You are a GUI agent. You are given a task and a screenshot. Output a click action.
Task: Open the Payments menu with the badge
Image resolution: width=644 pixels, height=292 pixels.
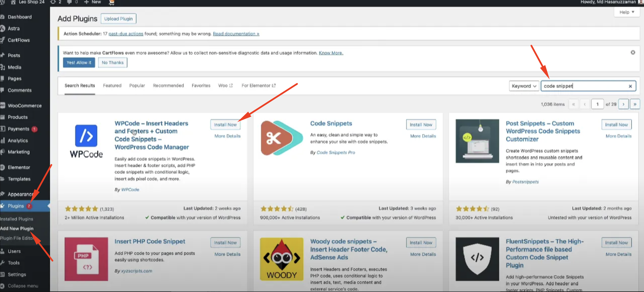pos(18,129)
